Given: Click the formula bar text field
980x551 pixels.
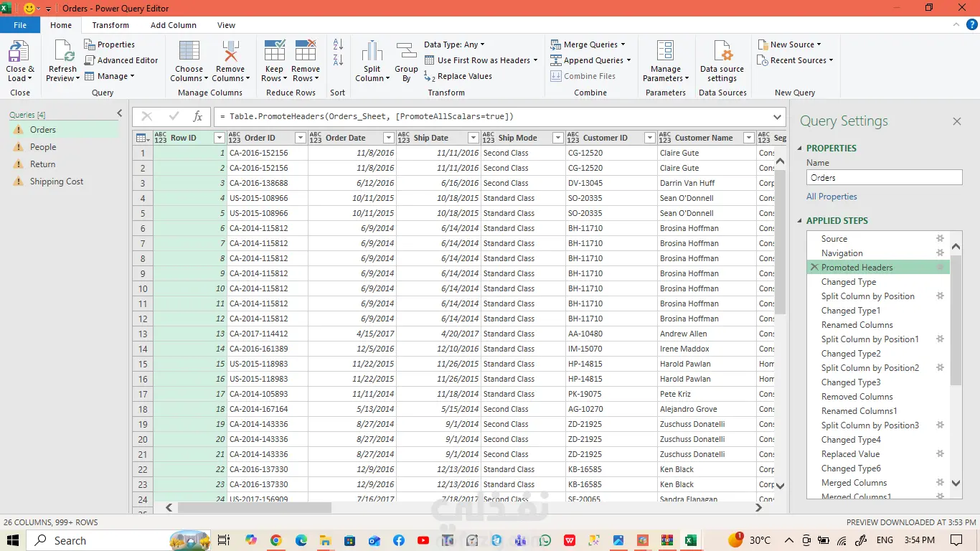Looking at the screenshot, I should pyautogui.click(x=491, y=117).
